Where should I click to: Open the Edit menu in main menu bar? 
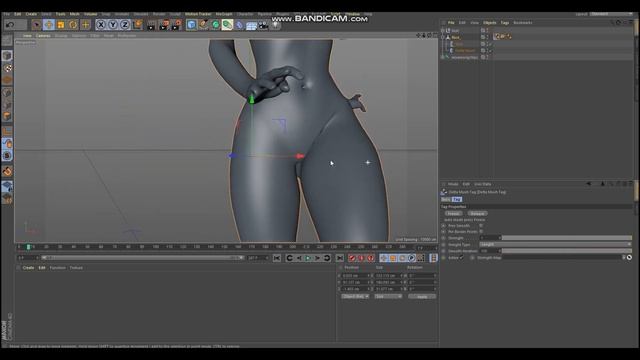coord(18,14)
